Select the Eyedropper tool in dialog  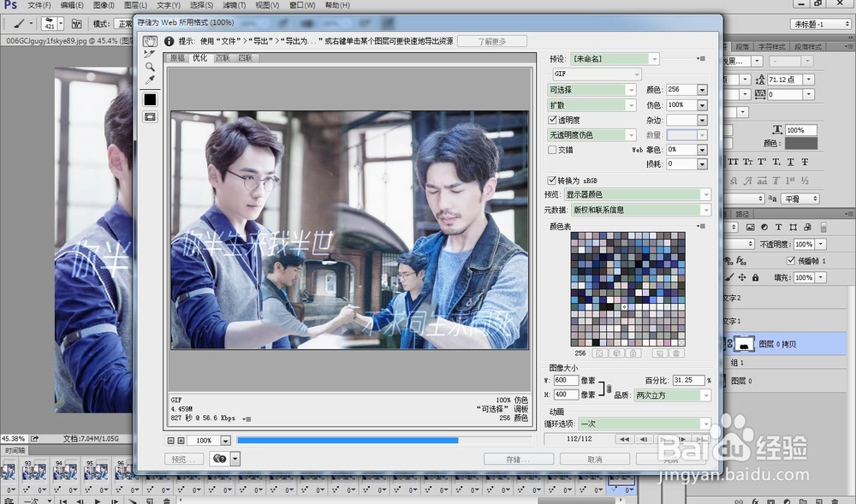pyautogui.click(x=150, y=80)
